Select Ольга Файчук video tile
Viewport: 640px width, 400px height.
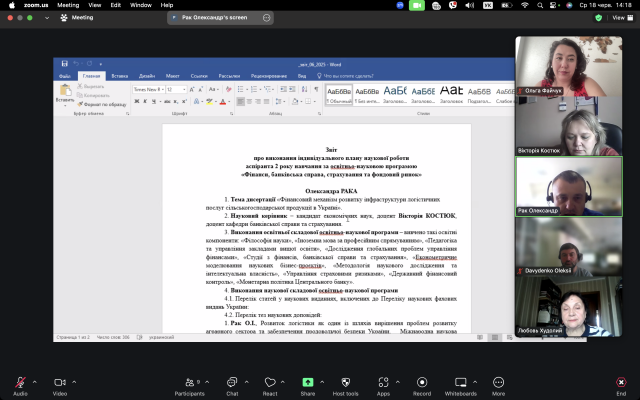point(569,67)
